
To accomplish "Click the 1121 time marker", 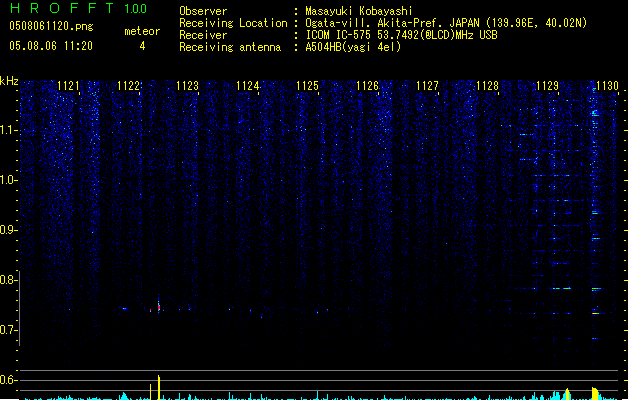I will tap(68, 86).
